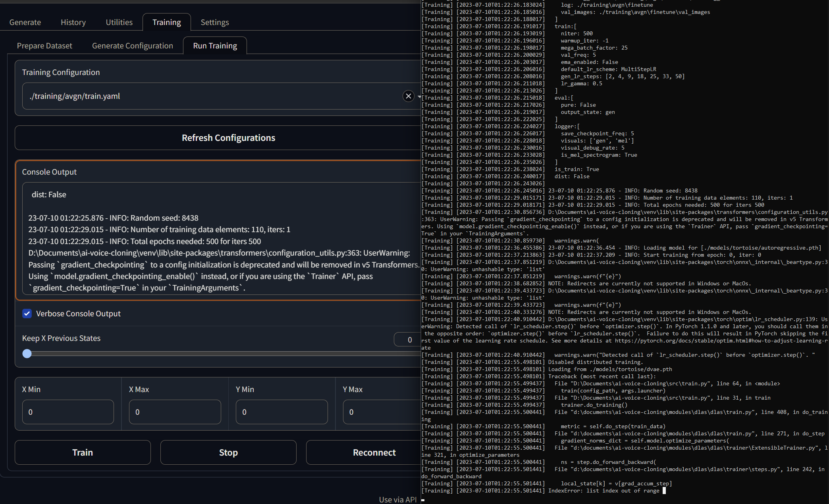The height and width of the screenshot is (504, 829).
Task: Open the History tab
Action: click(x=73, y=22)
